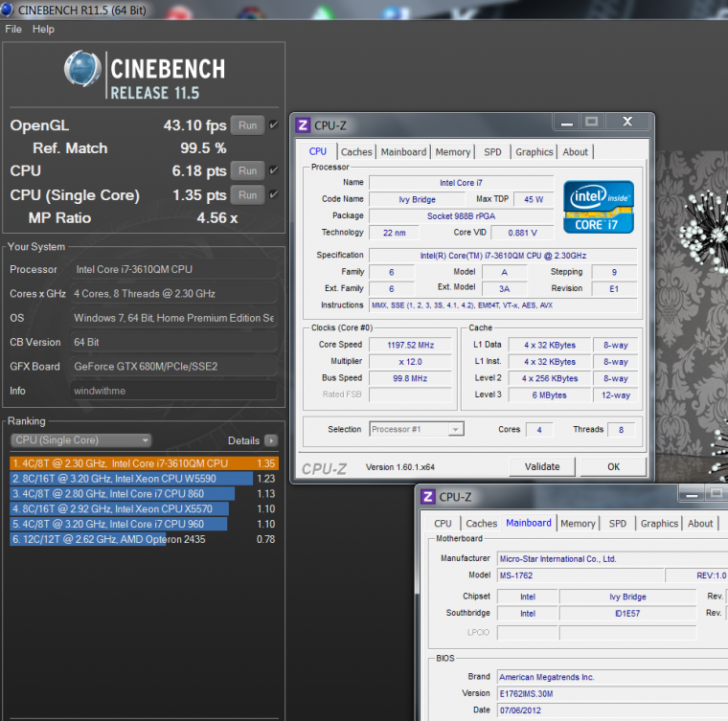Open the File menu in Cinebench
728x721 pixels.
[x=13, y=29]
